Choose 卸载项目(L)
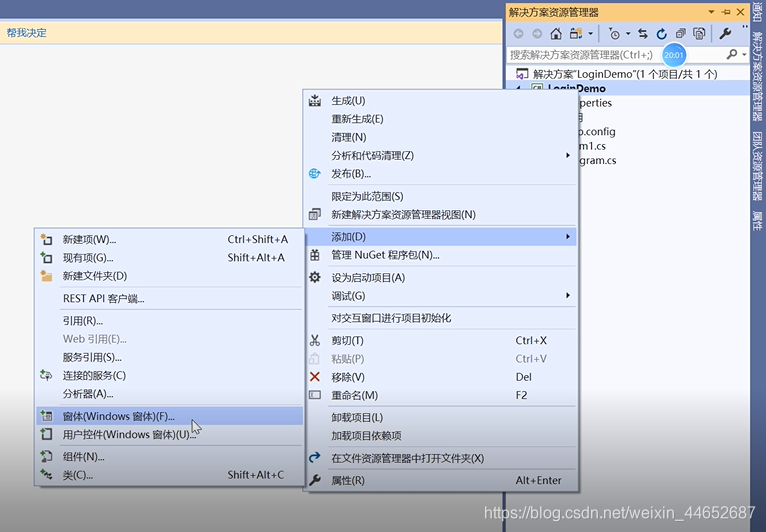This screenshot has width=766, height=532. click(x=440, y=418)
